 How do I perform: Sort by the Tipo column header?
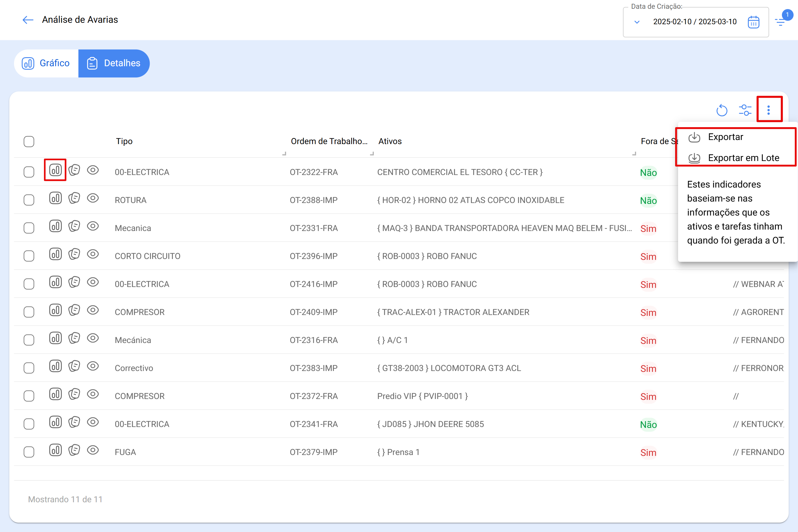124,141
